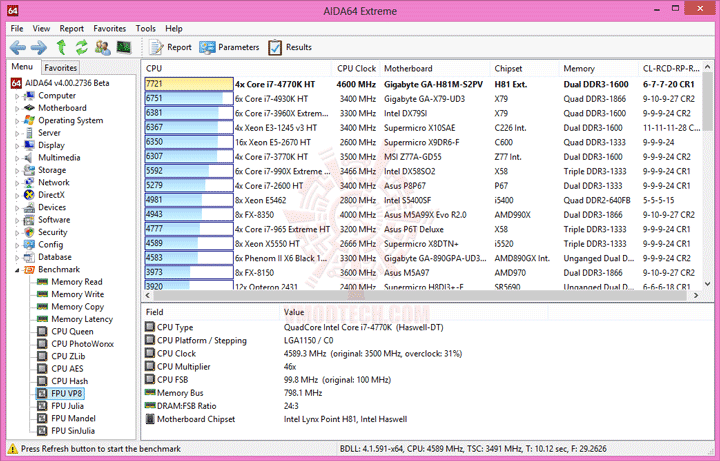Select the Computer icon in tree
Image resolution: width=720 pixels, height=461 pixels.
(29, 96)
